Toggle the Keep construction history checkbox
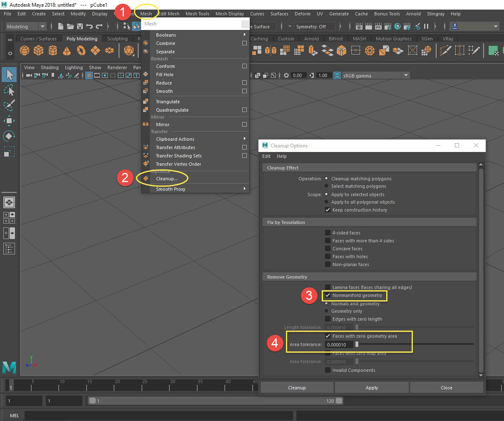The width and height of the screenshot is (504, 421). click(x=328, y=210)
